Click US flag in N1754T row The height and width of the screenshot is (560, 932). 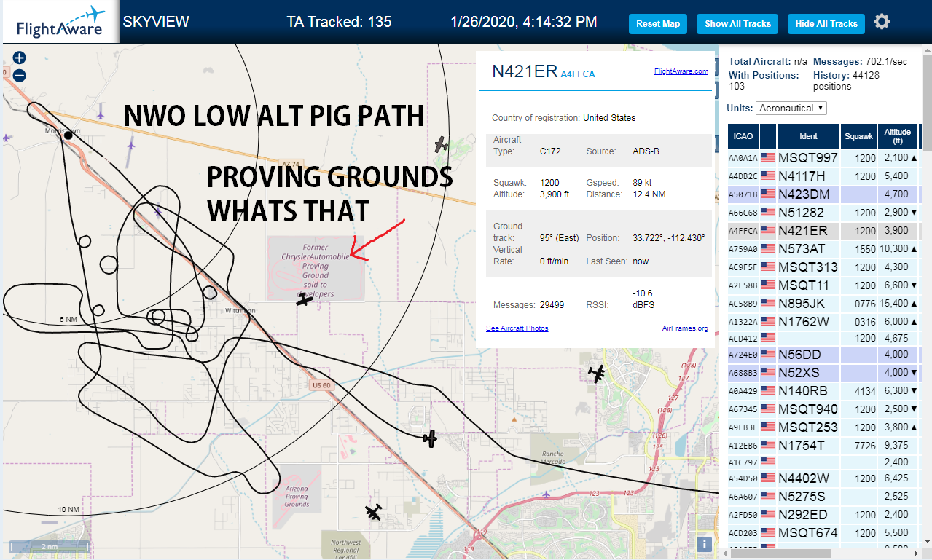(x=767, y=445)
